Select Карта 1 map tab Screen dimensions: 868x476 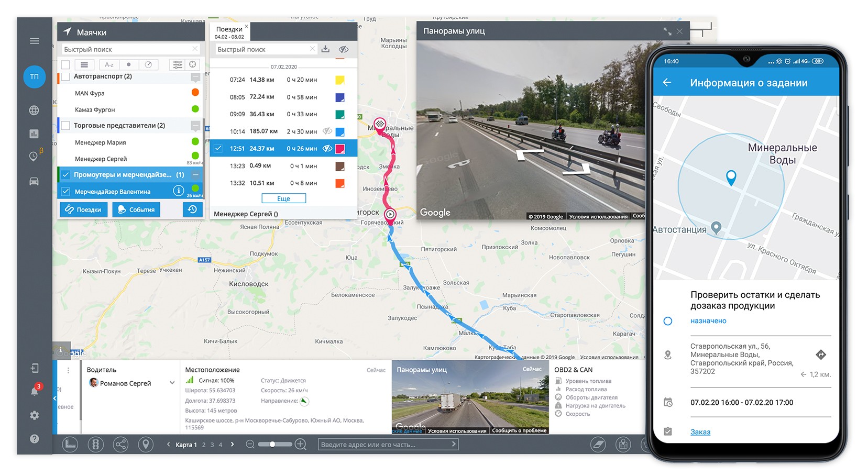tap(186, 445)
